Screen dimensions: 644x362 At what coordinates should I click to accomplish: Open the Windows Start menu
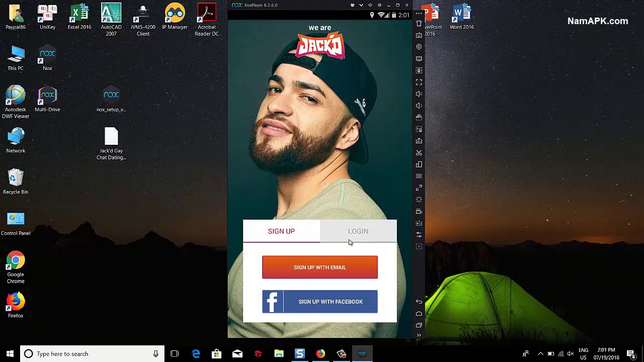pyautogui.click(x=10, y=354)
